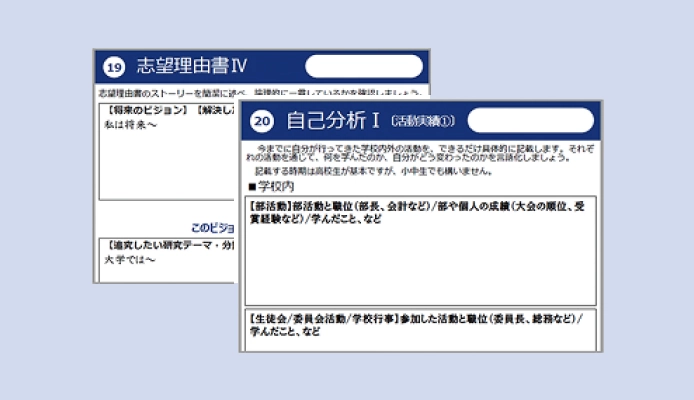This screenshot has height=400, width=694.
Task: Click the 志望理由書のストーリー instruction line
Action: pos(259,93)
